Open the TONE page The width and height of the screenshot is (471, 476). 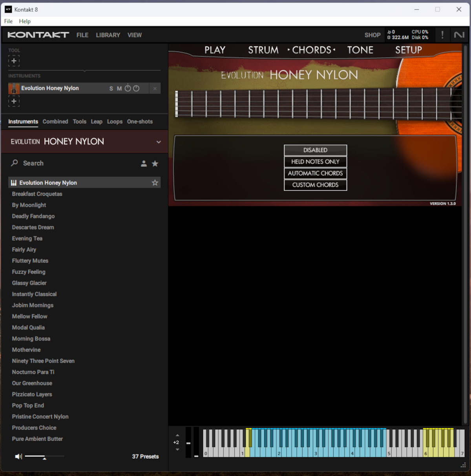[x=360, y=50]
